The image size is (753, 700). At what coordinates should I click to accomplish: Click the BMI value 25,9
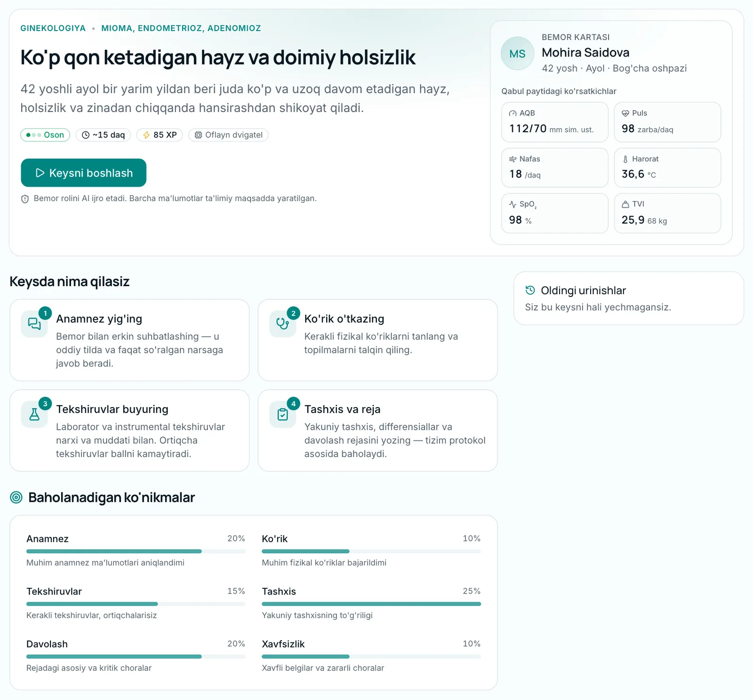[633, 220]
